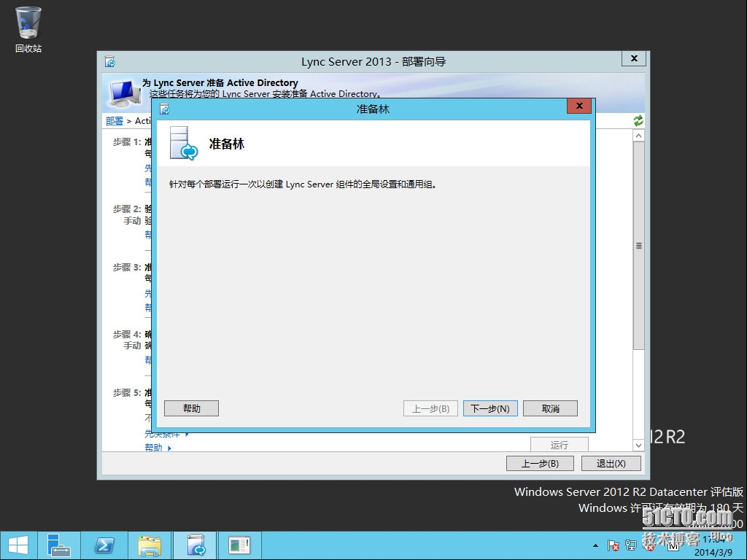The width and height of the screenshot is (747, 560).
Task: Click the wizard vertical scrollbar thumb
Action: tap(638, 246)
